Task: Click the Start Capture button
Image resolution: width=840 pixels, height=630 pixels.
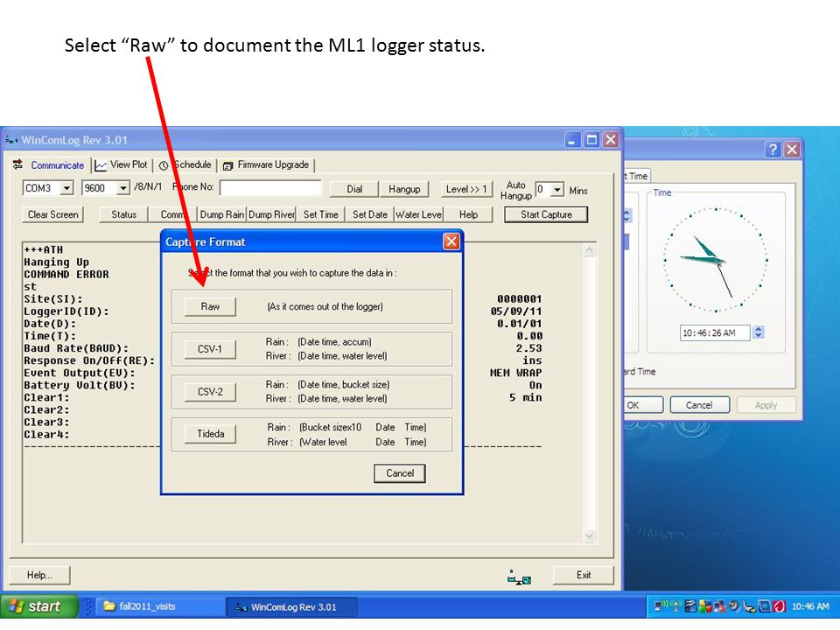Action: point(546,214)
